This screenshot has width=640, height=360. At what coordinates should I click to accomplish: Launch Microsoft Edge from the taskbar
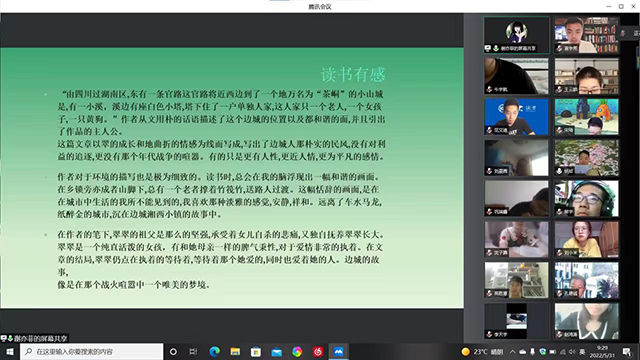click(x=214, y=351)
